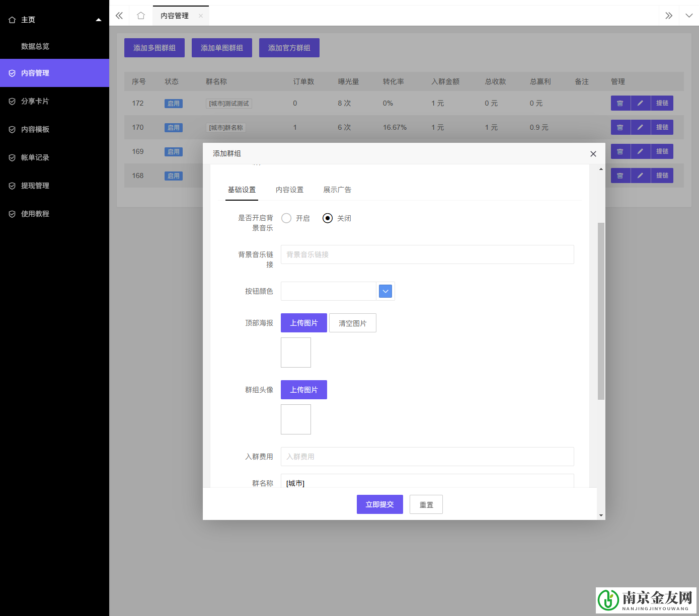Open the 按钮颜色 color picker dropdown
Image resolution: width=699 pixels, height=616 pixels.
(x=385, y=291)
